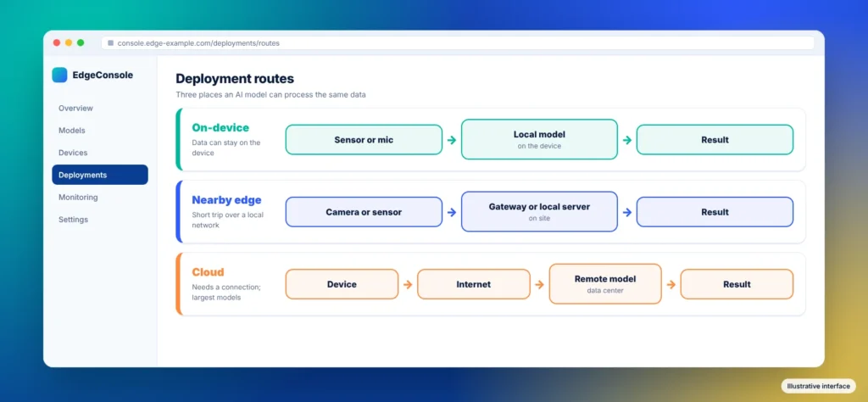
Task: Click the EdgeConsole brand name
Action: pos(103,75)
